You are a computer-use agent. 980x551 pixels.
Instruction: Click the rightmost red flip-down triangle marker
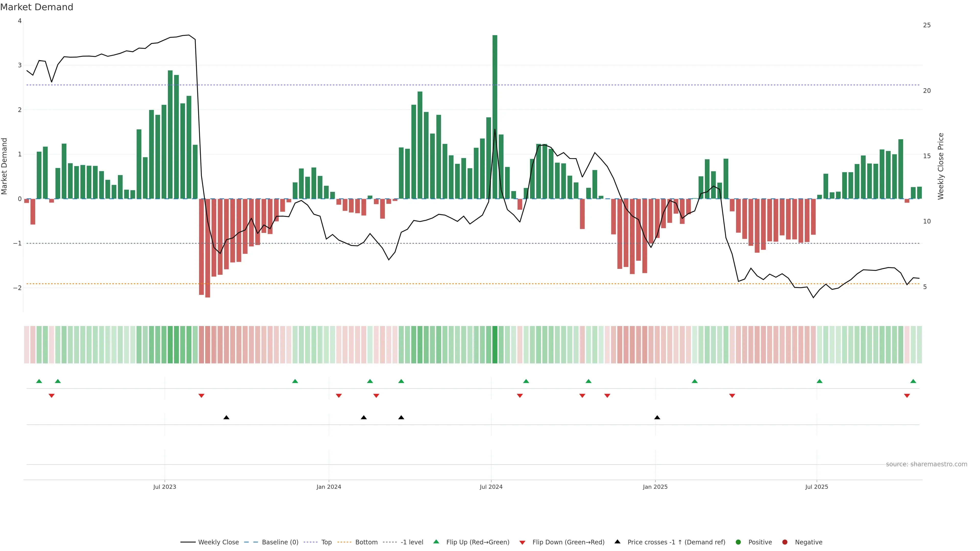907,396
